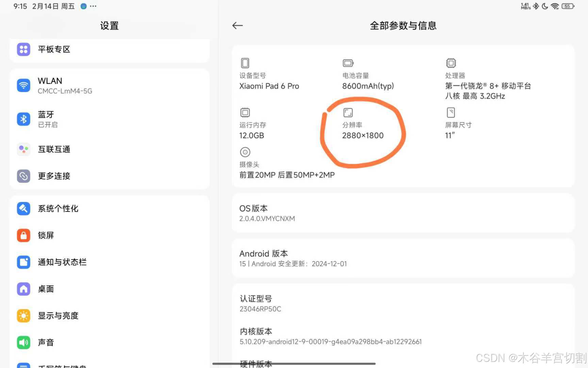Image resolution: width=588 pixels, height=368 pixels.
Task: Tap the 分辨率 resolution icon
Action: click(x=348, y=112)
